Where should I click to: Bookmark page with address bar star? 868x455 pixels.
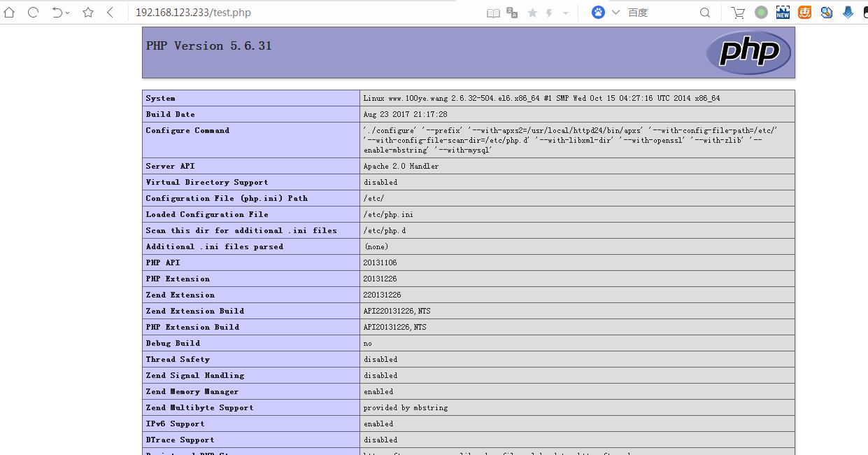point(532,13)
